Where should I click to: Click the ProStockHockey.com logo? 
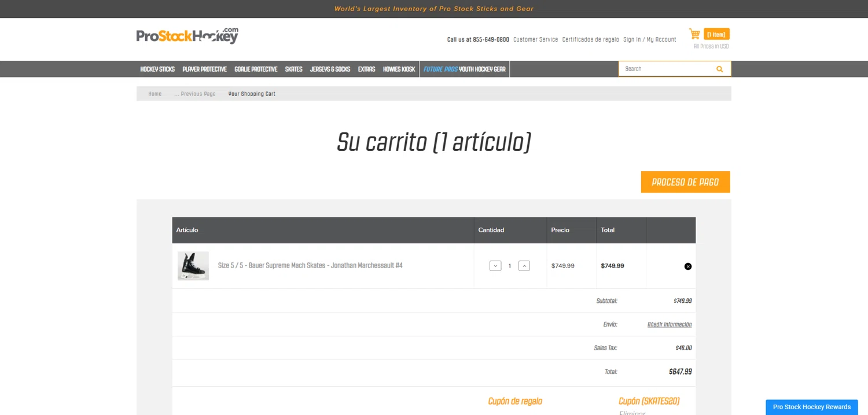(x=187, y=36)
